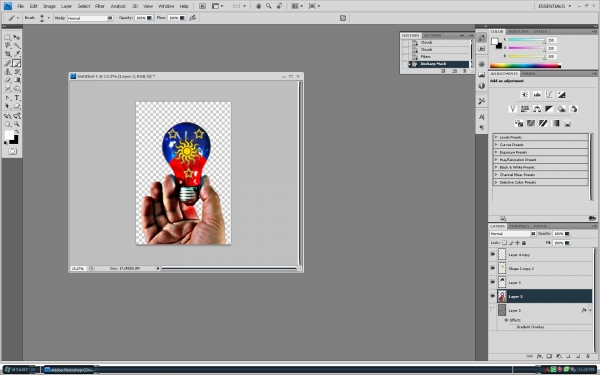Viewport: 600px width, 375px height.
Task: Click the brush Mode dropdown
Action: coord(90,18)
